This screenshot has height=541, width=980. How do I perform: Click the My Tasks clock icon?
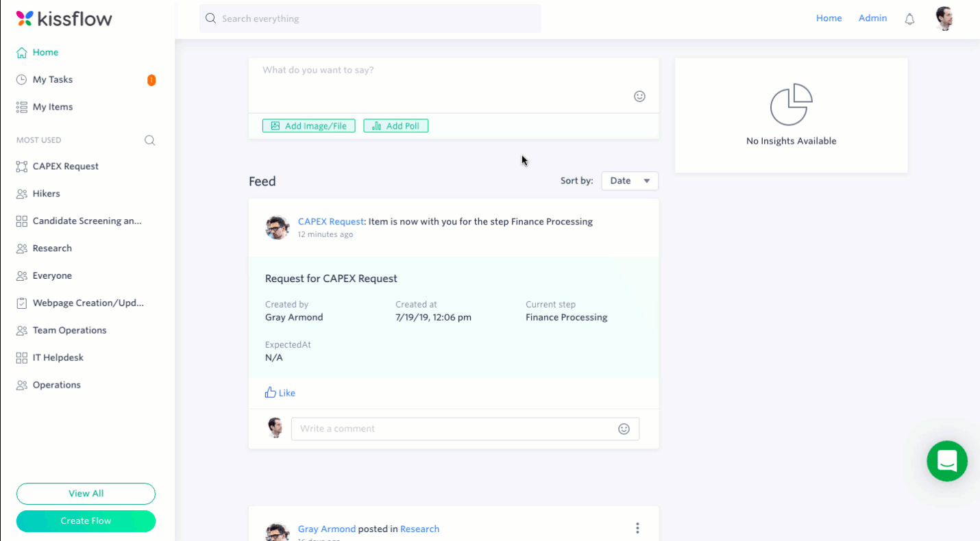22,80
